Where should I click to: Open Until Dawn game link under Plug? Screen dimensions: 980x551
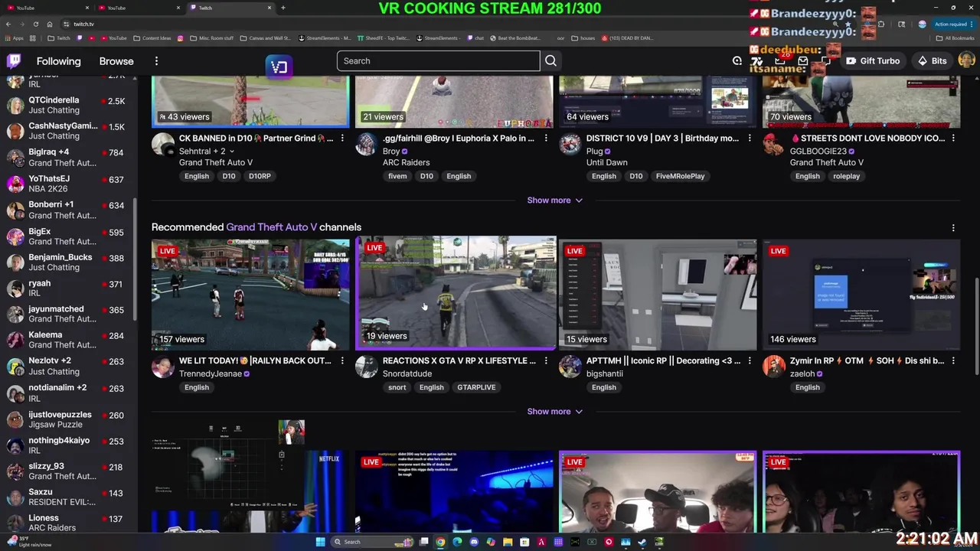tap(606, 162)
